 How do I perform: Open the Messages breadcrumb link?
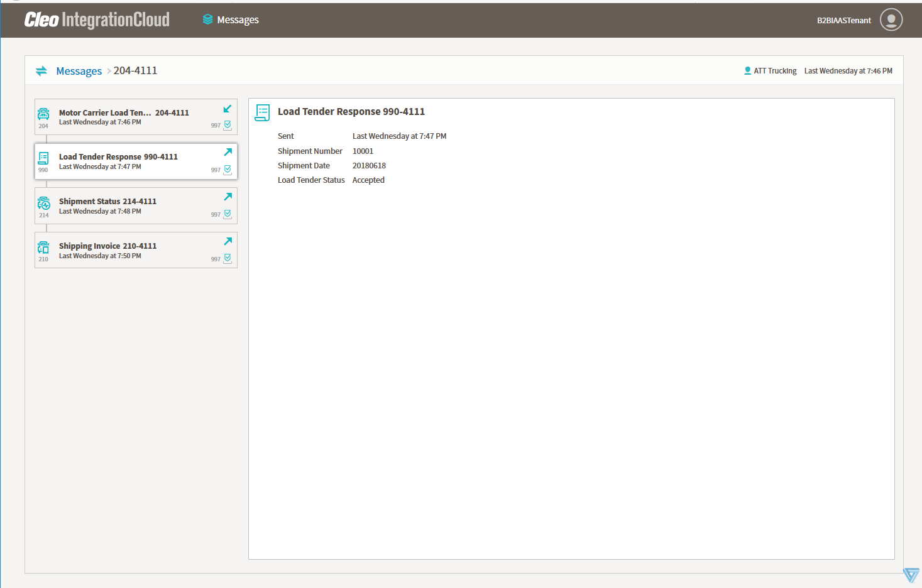coord(79,70)
